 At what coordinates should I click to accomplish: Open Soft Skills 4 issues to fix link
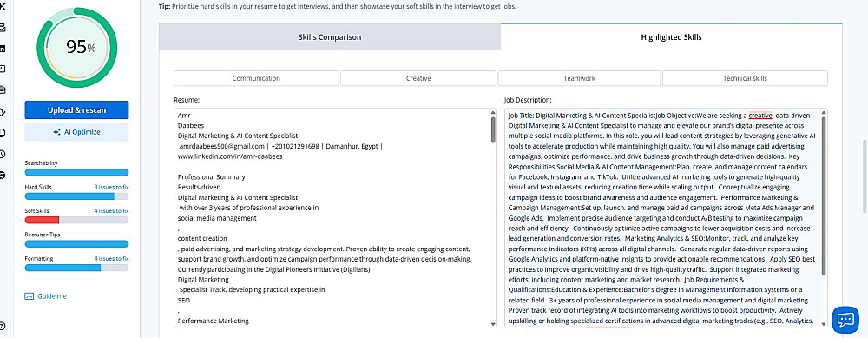(x=111, y=211)
